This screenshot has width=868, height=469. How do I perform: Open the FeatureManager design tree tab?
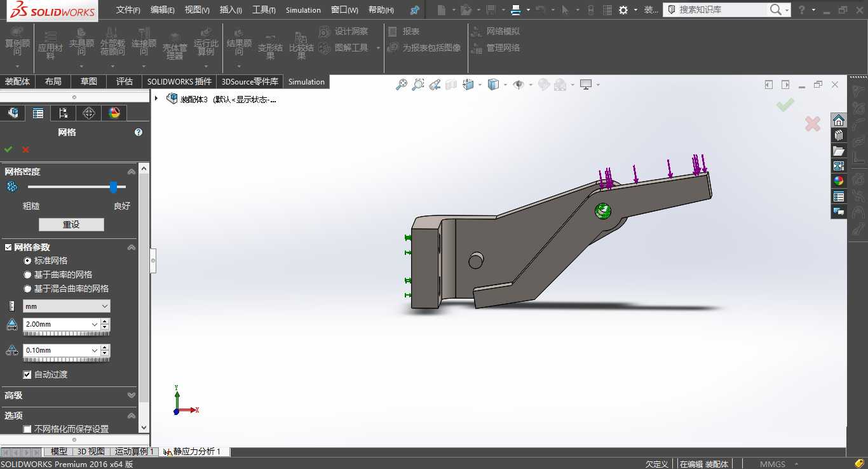[x=13, y=113]
